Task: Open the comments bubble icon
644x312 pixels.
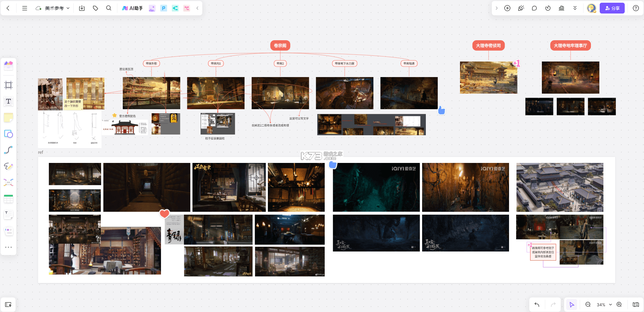Action: coord(534,8)
